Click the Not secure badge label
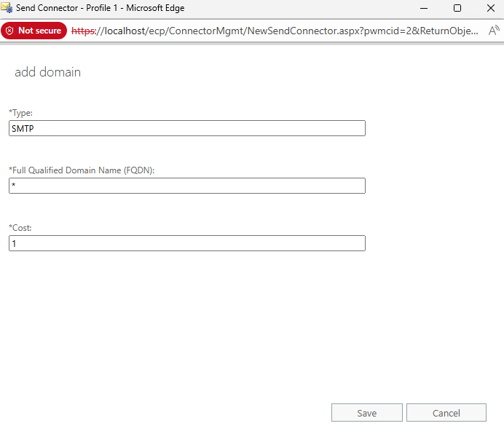 (x=39, y=31)
